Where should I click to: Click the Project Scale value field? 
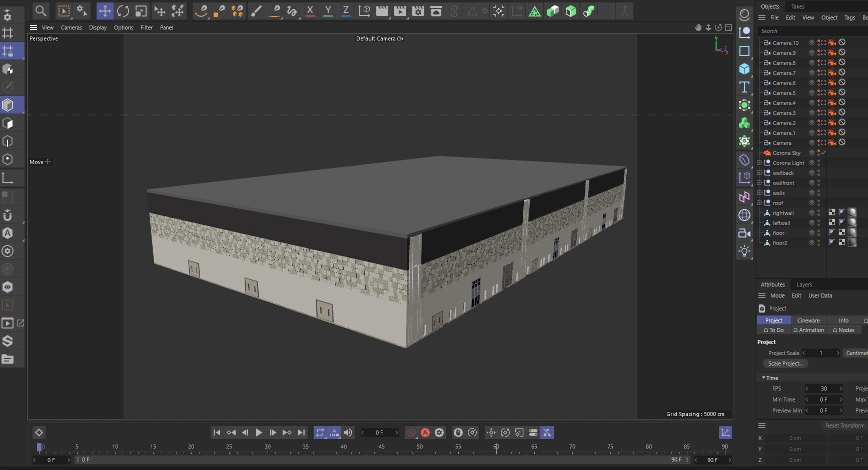(x=821, y=353)
